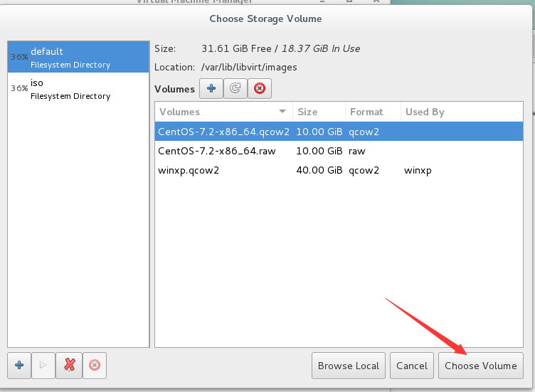535x392 pixels.
Task: Sort volumes by Size column
Action: tap(317, 112)
